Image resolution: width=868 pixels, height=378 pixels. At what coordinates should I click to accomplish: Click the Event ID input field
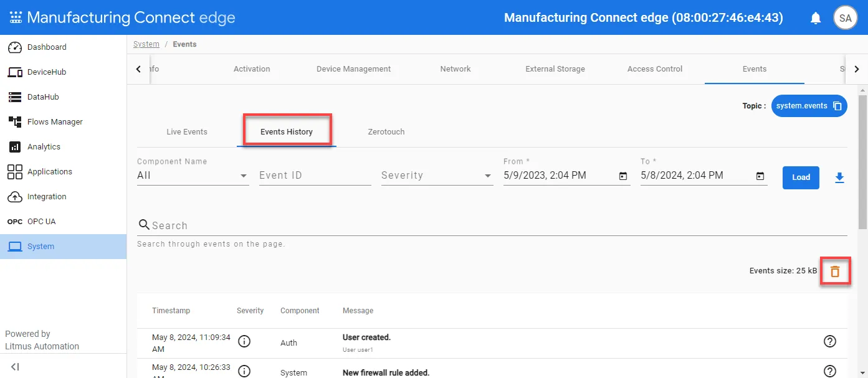[315, 176]
